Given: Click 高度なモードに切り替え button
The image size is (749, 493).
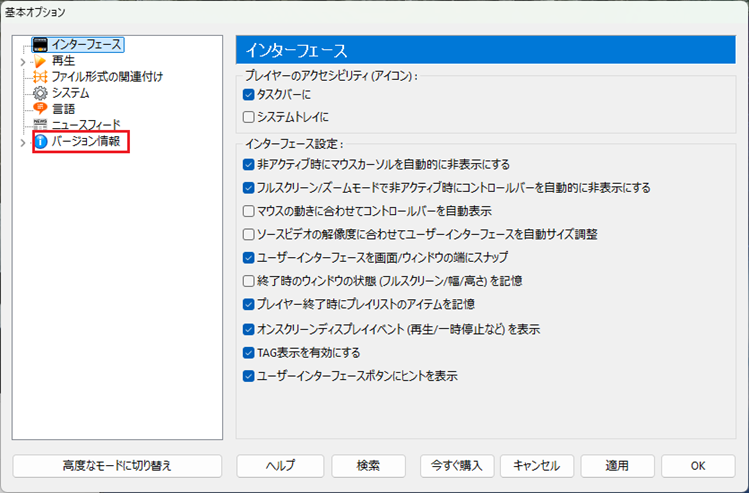Looking at the screenshot, I should (117, 466).
